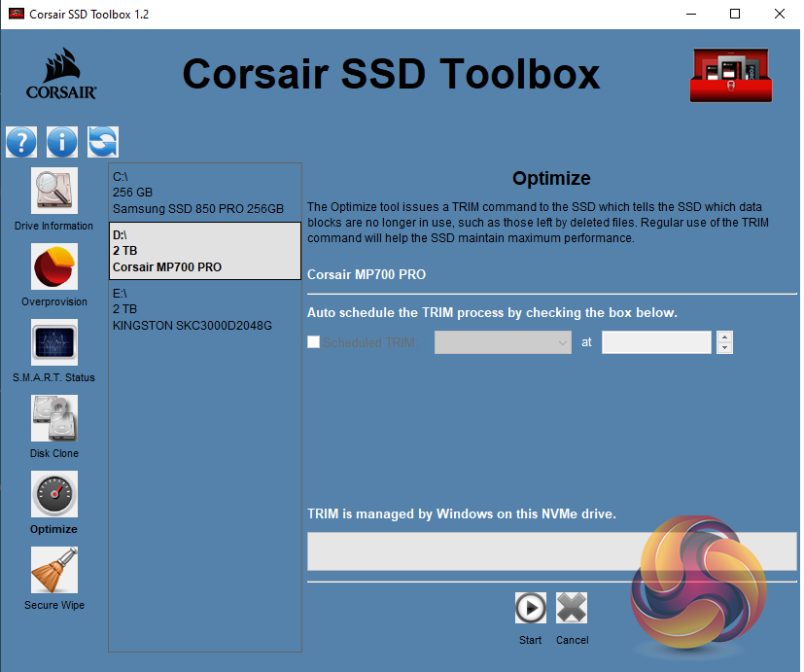Open the Secure Wipe tool

54,570
